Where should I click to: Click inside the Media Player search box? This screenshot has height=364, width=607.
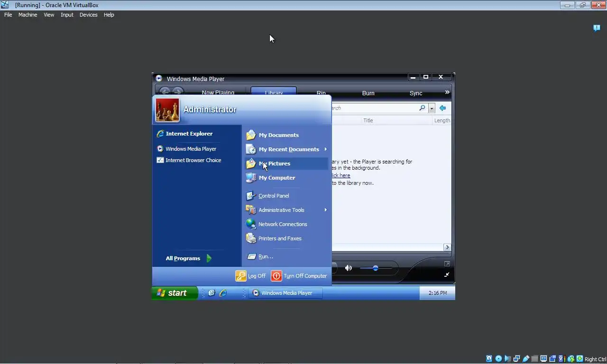coord(375,108)
